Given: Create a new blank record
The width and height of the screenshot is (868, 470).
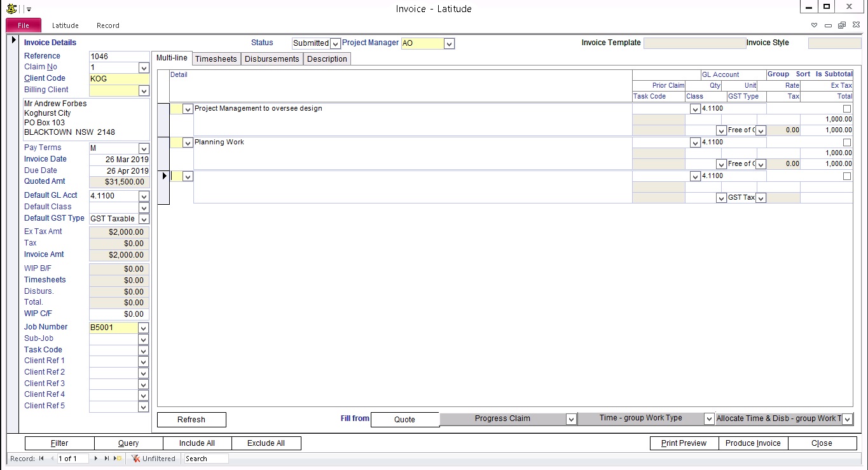Looking at the screenshot, I should [116, 459].
